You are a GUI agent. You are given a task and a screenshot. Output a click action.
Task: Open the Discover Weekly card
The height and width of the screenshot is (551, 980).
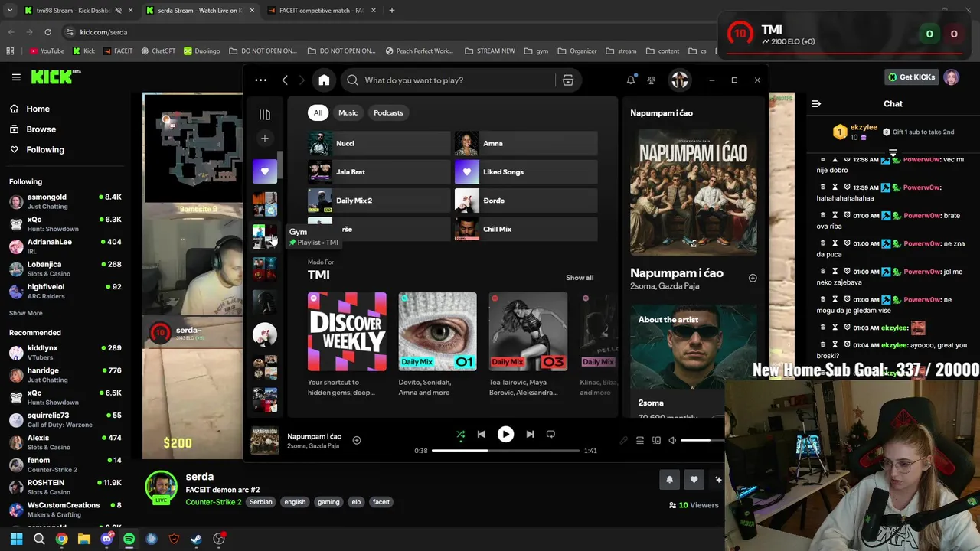pyautogui.click(x=347, y=344)
